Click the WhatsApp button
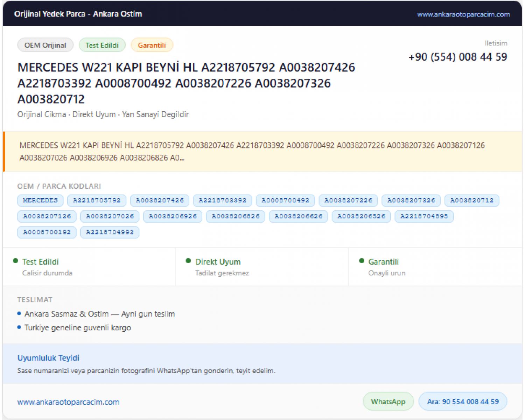Image resolution: width=525 pixels, height=420 pixels. tap(388, 401)
